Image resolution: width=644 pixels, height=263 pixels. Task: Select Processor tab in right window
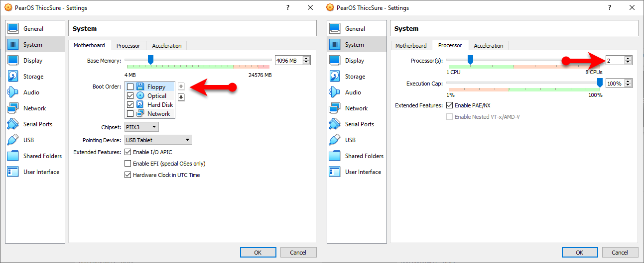point(450,45)
